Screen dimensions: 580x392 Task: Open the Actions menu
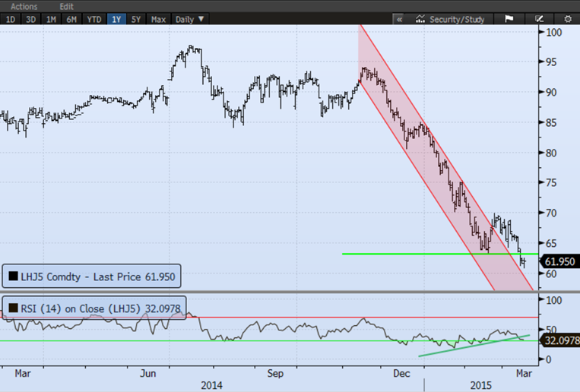tap(24, 6)
